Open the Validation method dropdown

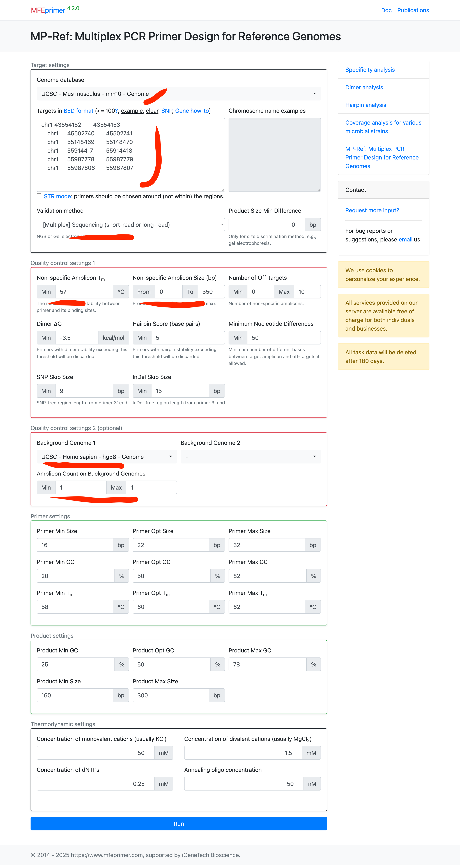pos(131,224)
